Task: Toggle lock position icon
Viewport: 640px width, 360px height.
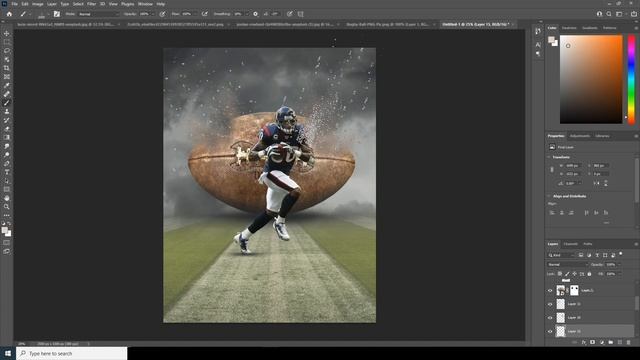Action: pos(575,274)
